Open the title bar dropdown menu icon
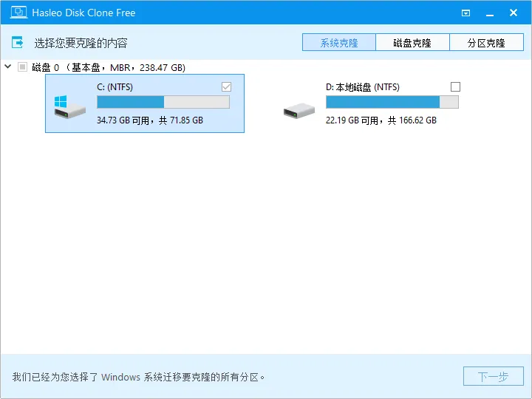The width and height of the screenshot is (532, 399). [x=465, y=13]
